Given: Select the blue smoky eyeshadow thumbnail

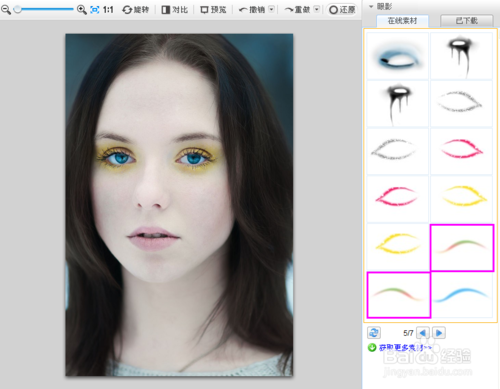Looking at the screenshot, I should coord(398,56).
